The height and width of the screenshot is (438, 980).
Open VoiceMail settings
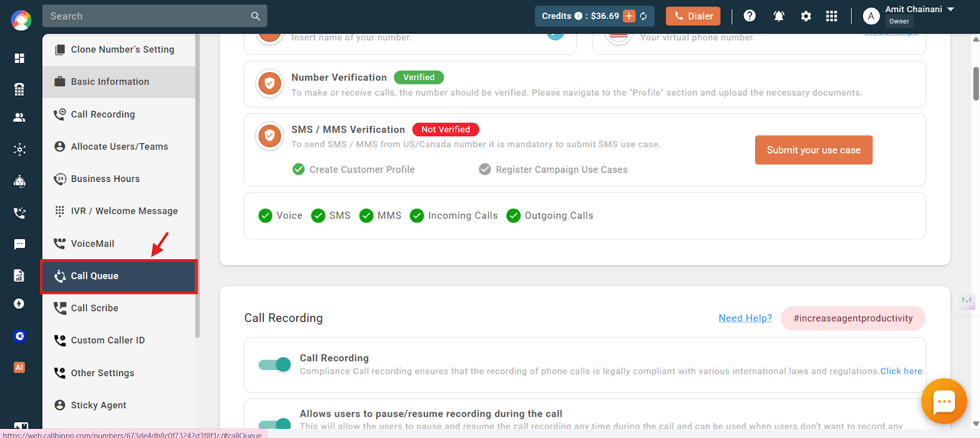(119, 243)
